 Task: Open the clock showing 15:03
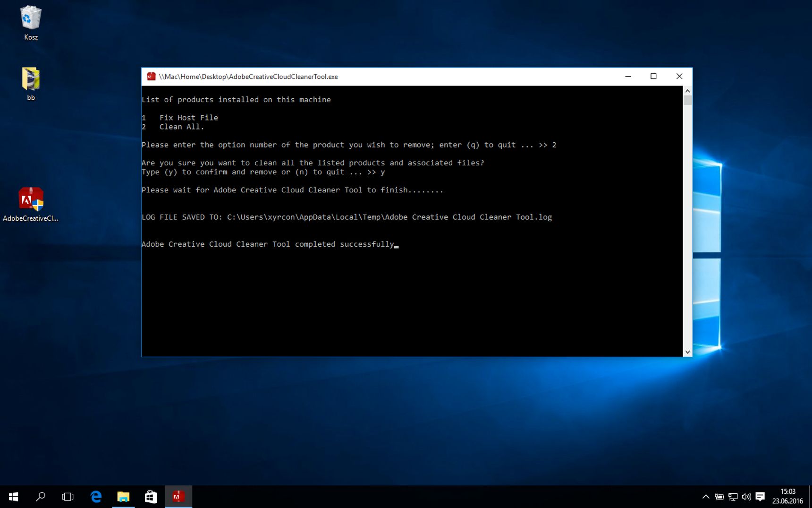787,497
